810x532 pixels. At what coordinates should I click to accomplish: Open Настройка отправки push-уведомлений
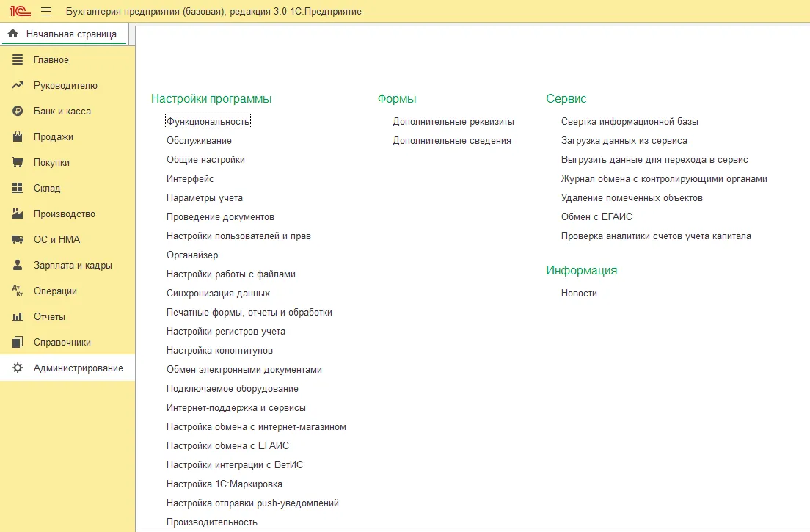pyautogui.click(x=252, y=503)
